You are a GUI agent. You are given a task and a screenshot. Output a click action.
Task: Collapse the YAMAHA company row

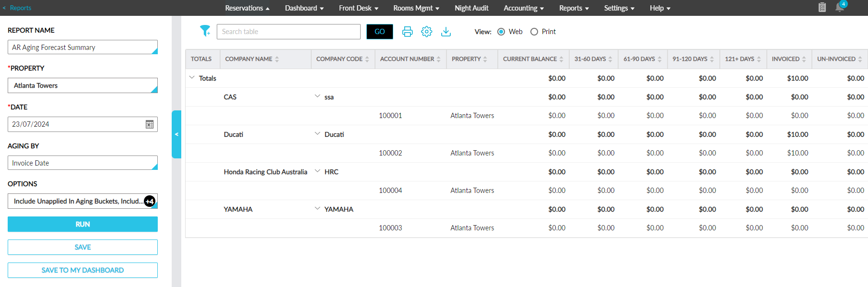(317, 208)
